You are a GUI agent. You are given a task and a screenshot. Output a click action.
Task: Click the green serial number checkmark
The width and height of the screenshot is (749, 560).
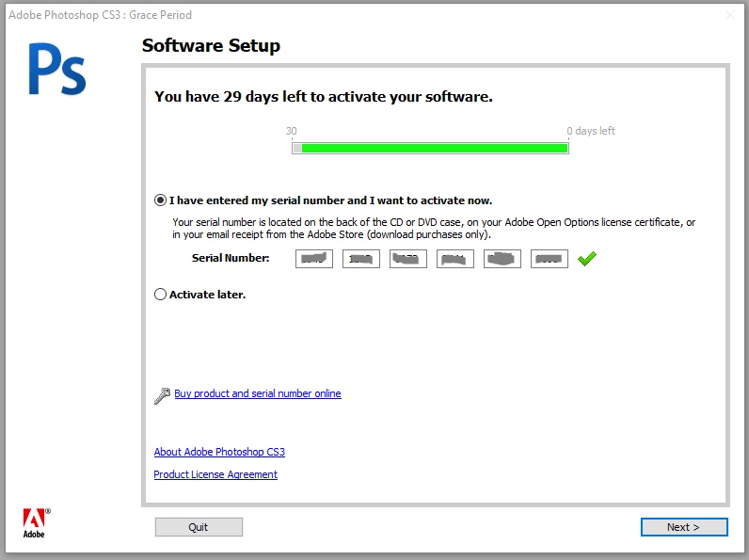click(x=587, y=259)
